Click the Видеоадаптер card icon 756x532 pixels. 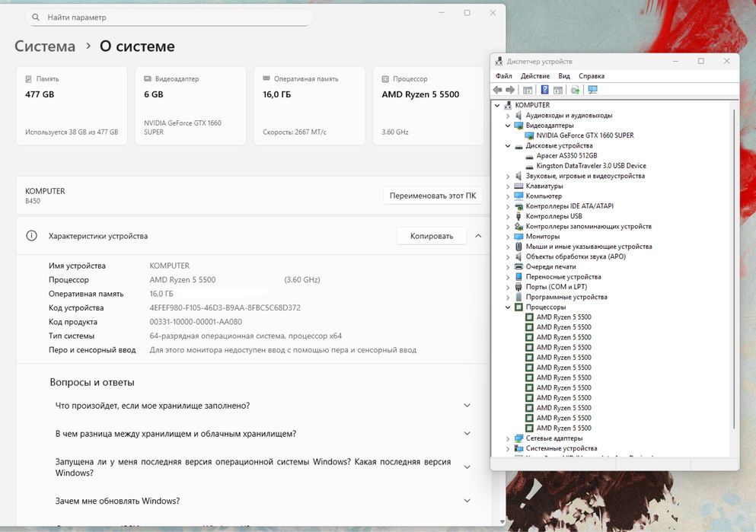click(147, 78)
